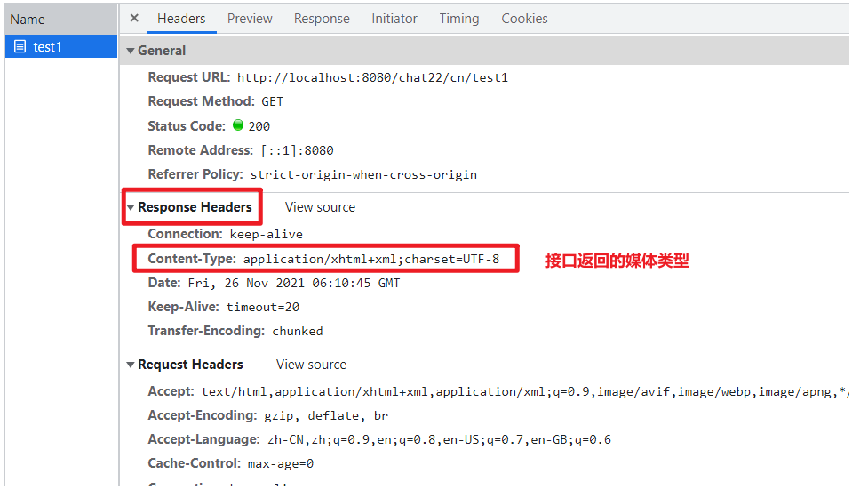Close the request details panel
The height and width of the screenshot is (498, 868).
pyautogui.click(x=134, y=18)
